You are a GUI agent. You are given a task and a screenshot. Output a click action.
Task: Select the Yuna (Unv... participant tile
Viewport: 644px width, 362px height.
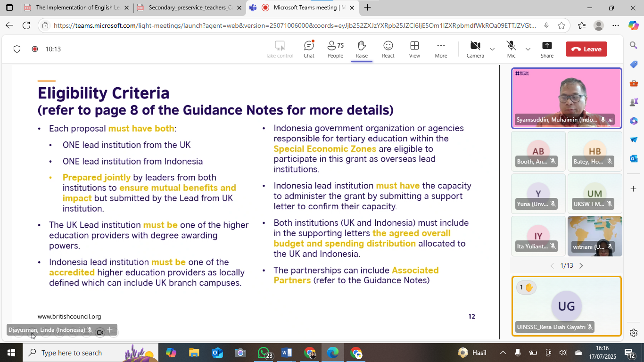point(538,193)
